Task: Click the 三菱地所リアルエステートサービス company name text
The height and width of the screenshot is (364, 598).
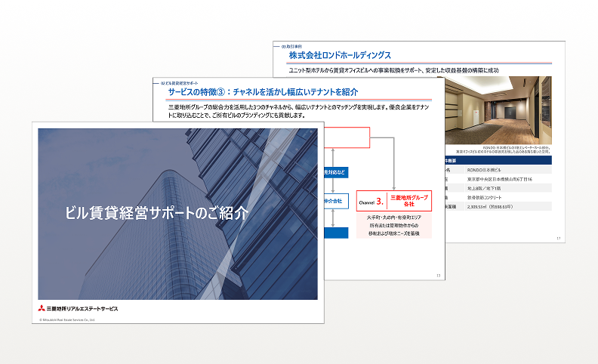Action: pyautogui.click(x=82, y=309)
